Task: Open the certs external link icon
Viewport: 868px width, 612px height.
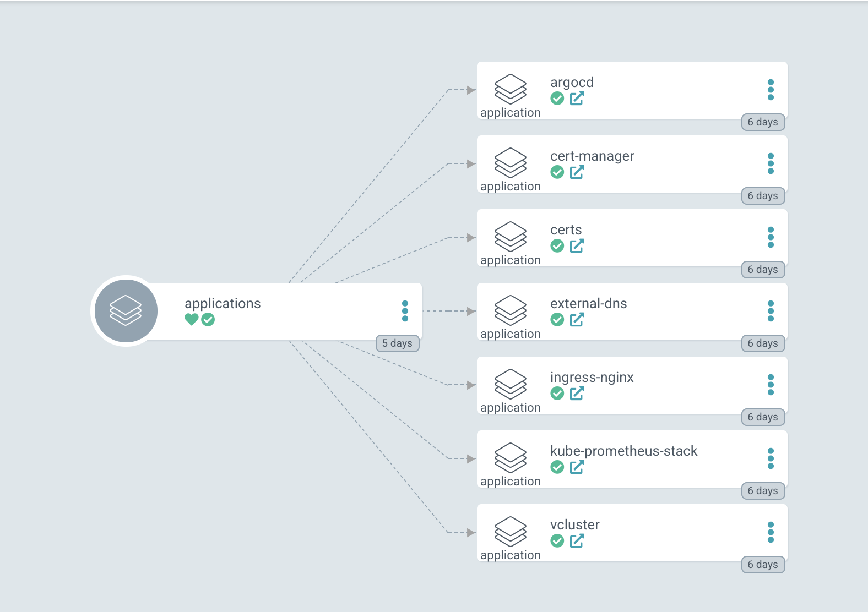Action: point(577,246)
